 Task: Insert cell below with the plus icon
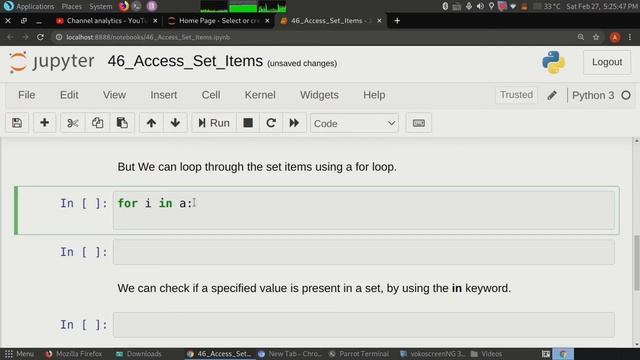coord(44,123)
